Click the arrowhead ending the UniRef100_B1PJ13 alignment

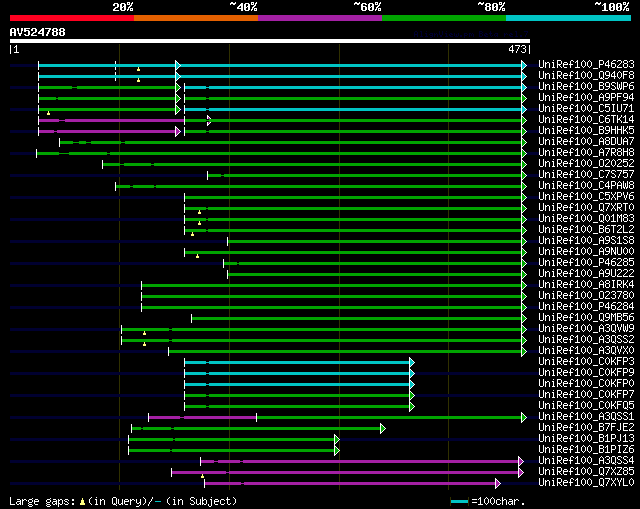click(337, 440)
